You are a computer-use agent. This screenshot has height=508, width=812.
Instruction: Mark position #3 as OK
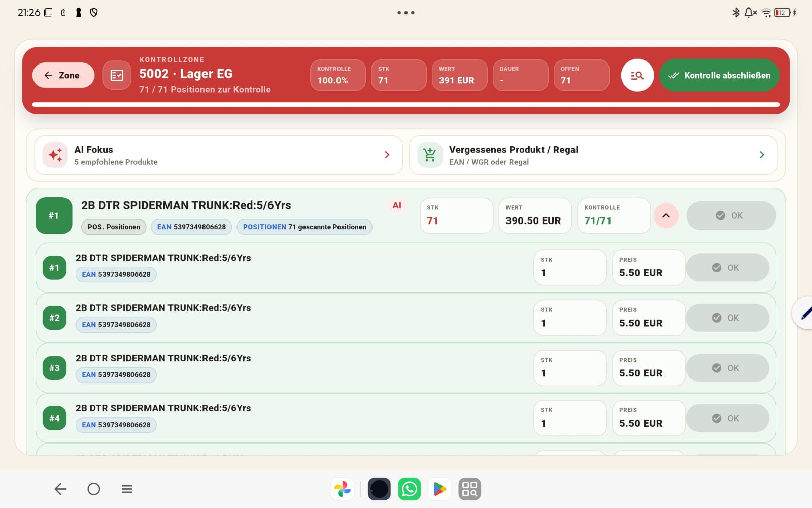(727, 368)
